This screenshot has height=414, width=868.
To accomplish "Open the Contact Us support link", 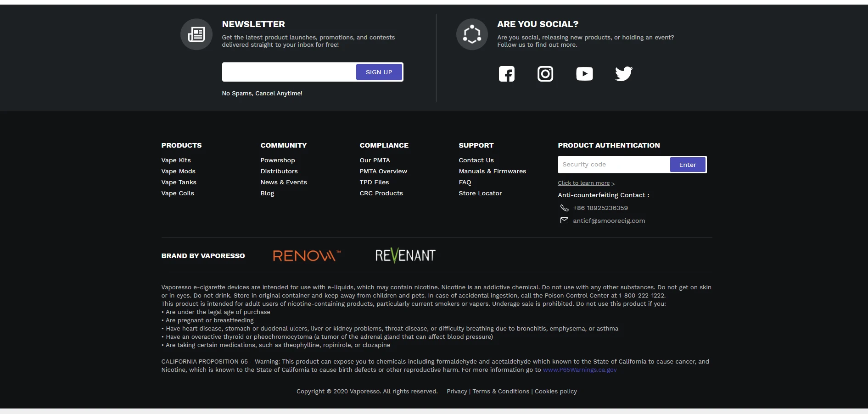I will [476, 160].
